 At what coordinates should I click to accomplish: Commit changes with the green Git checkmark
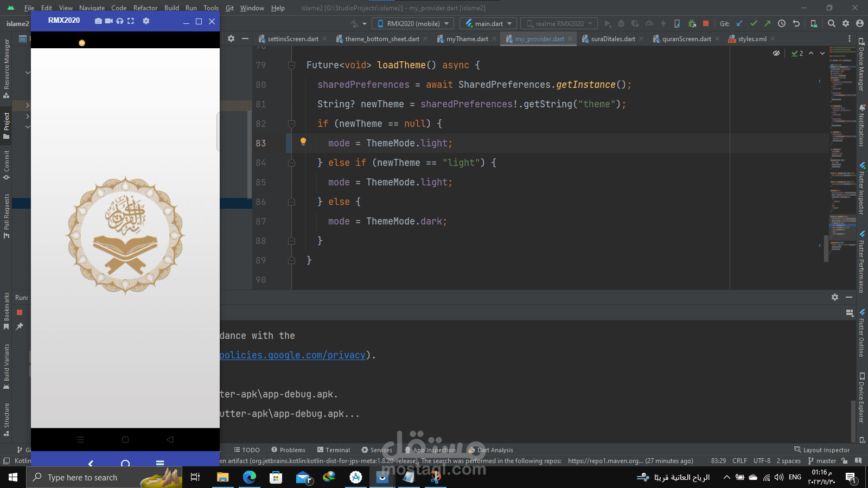[754, 23]
